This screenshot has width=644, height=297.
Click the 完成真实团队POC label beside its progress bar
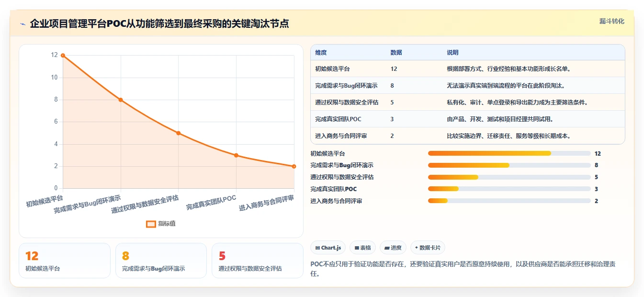(x=333, y=189)
